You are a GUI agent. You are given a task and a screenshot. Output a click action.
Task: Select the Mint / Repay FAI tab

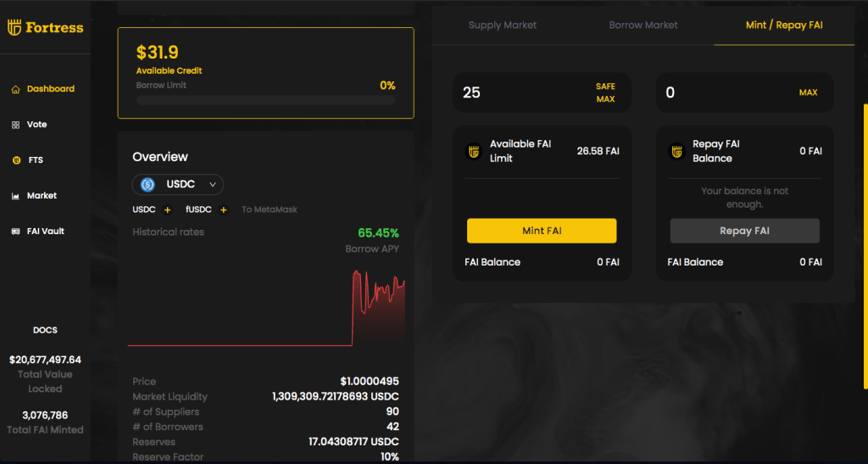pyautogui.click(x=784, y=25)
